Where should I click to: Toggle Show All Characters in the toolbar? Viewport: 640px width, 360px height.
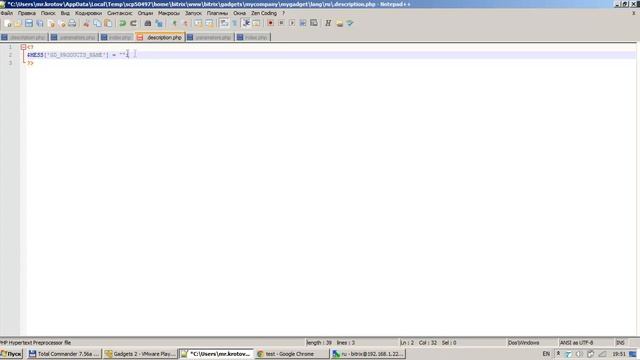tap(235, 24)
